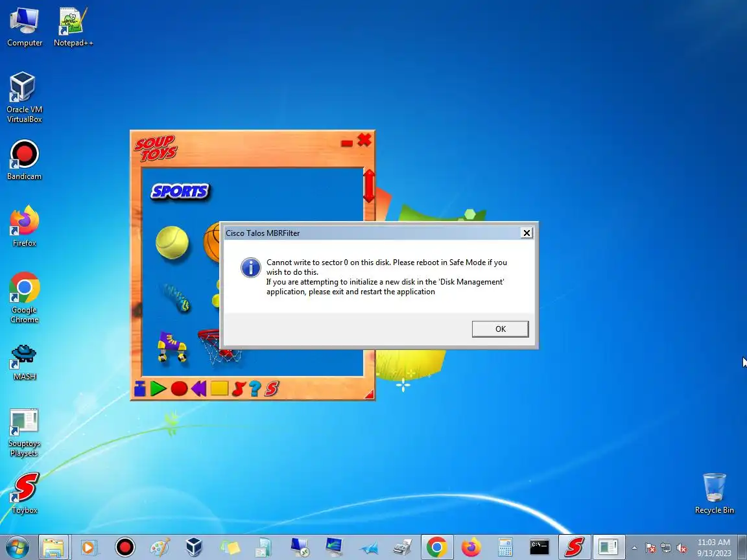Screen dimensions: 747x560
Task: Click the blue weight icon in Soup Toys toolbar
Action: [x=140, y=389]
